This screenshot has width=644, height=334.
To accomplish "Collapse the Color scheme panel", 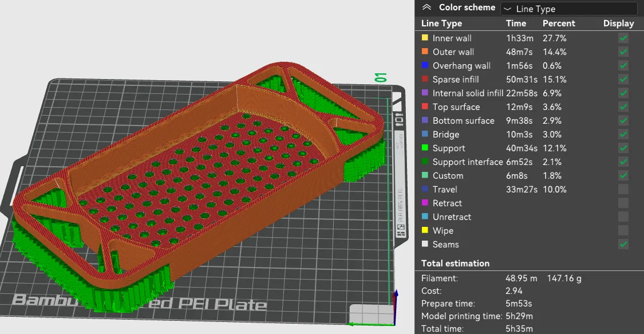I will [426, 7].
